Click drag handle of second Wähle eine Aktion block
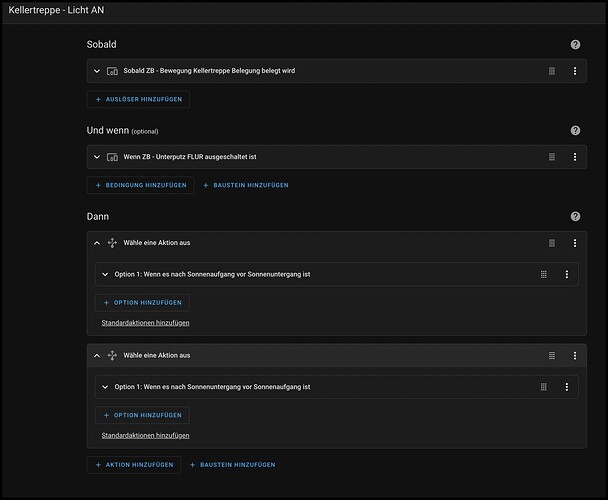Screen dimensions: 608x500 point(551,356)
